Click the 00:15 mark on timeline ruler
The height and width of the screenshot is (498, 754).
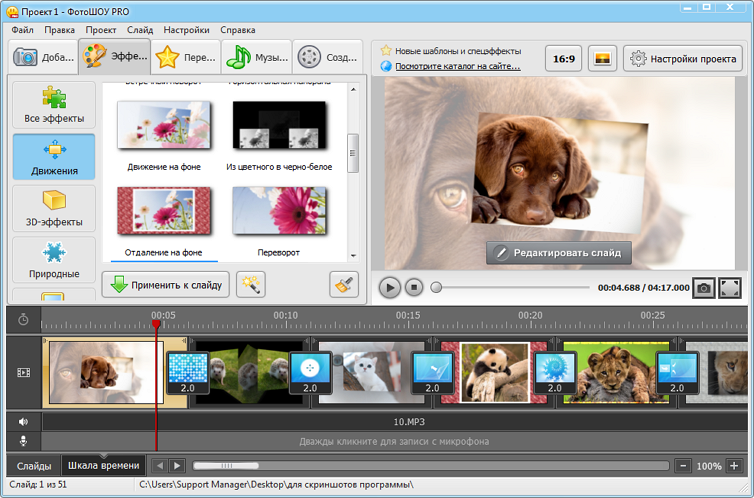[408, 315]
